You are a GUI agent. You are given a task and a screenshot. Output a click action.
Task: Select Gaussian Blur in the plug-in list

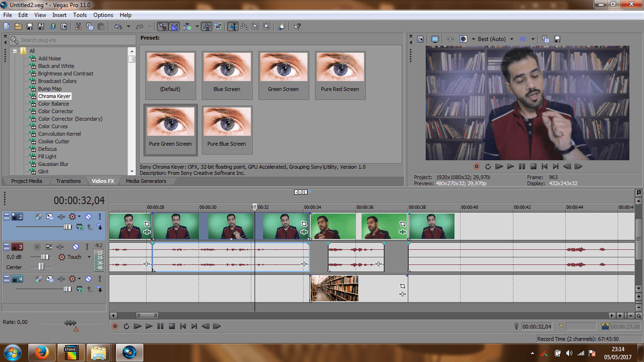pos(53,164)
